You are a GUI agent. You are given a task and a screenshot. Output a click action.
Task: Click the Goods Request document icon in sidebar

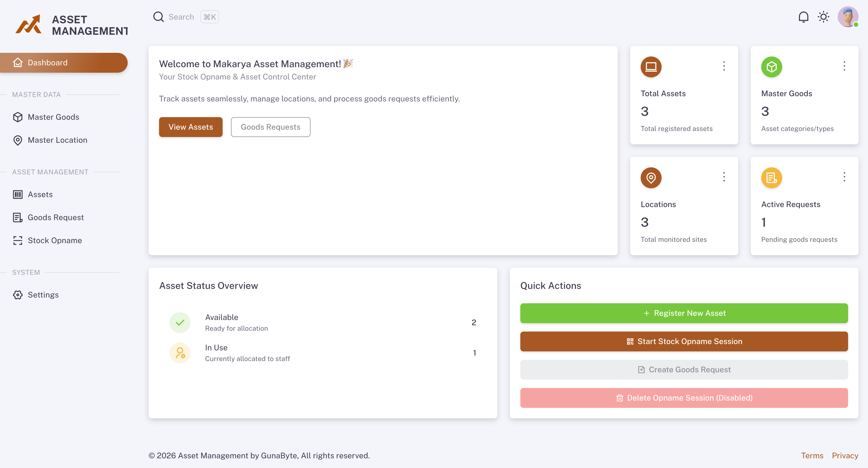pos(18,218)
